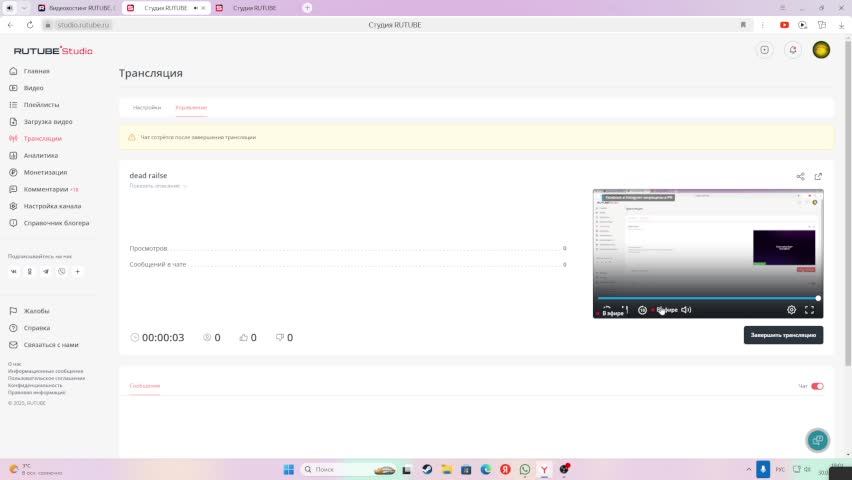
Task: Click the rewind 10 seconds button in player
Action: (642, 310)
